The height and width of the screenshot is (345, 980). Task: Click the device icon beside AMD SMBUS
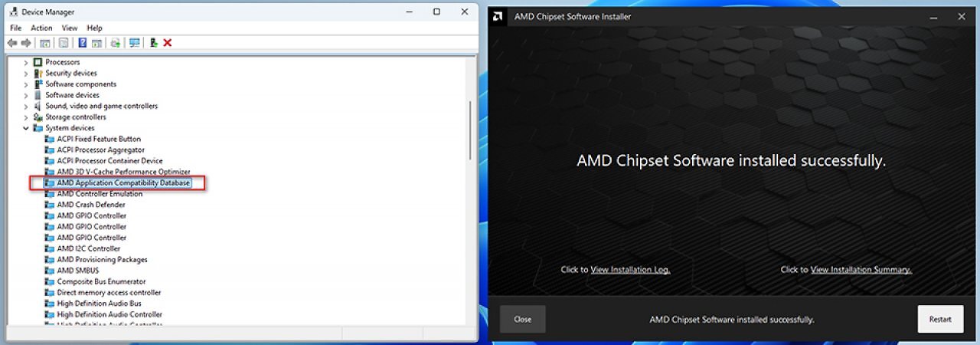click(x=50, y=271)
